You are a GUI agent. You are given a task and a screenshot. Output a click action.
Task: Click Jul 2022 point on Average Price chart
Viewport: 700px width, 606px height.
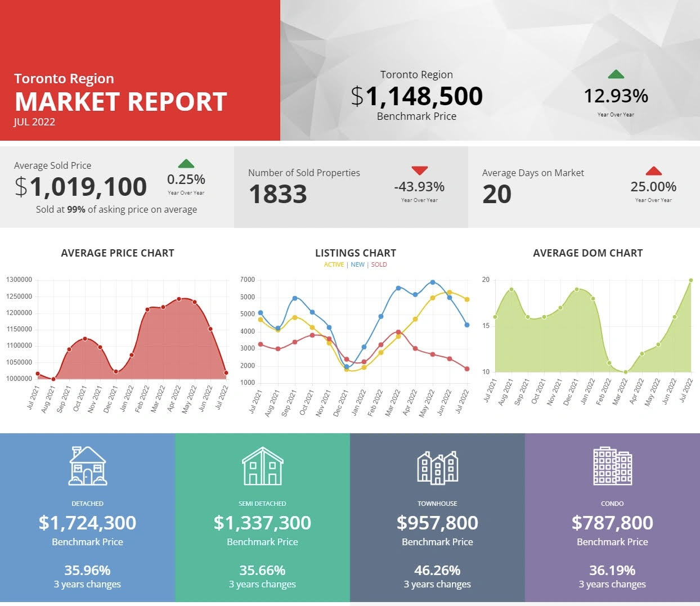tap(226, 372)
